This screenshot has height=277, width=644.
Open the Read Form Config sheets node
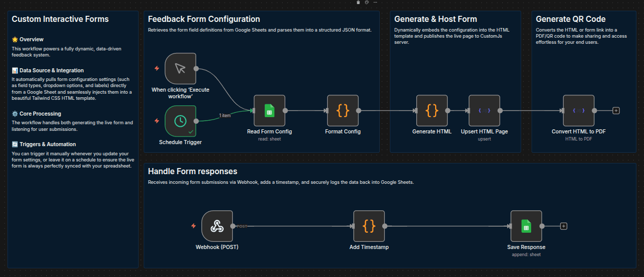[269, 110]
